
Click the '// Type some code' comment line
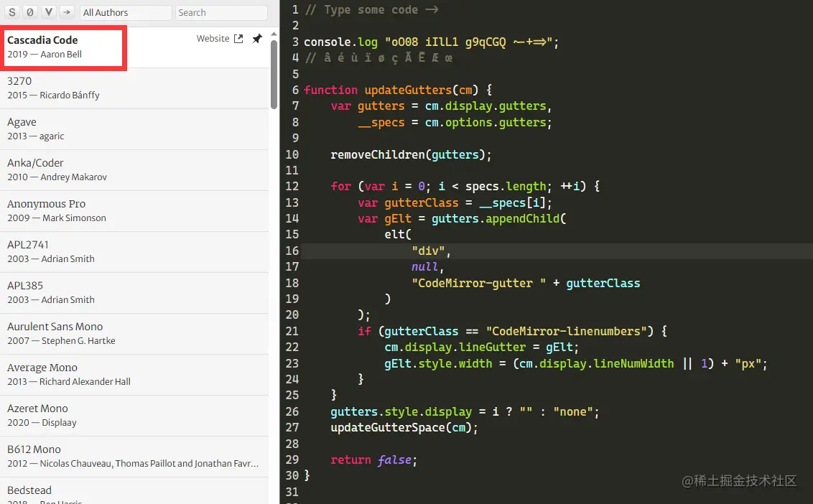coord(371,10)
